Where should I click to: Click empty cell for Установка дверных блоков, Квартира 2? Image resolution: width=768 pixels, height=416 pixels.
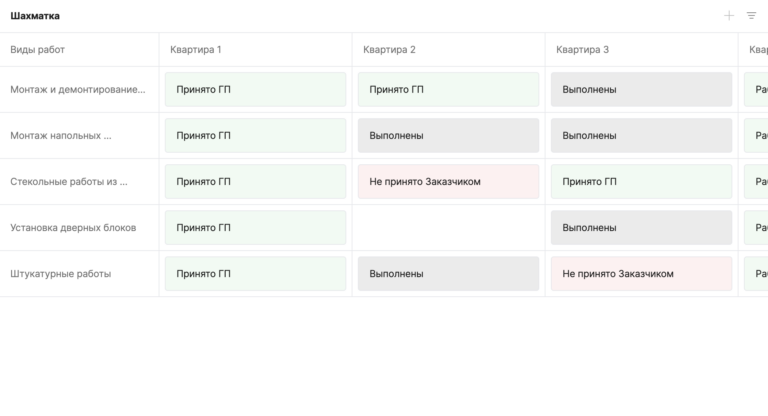pos(448,228)
